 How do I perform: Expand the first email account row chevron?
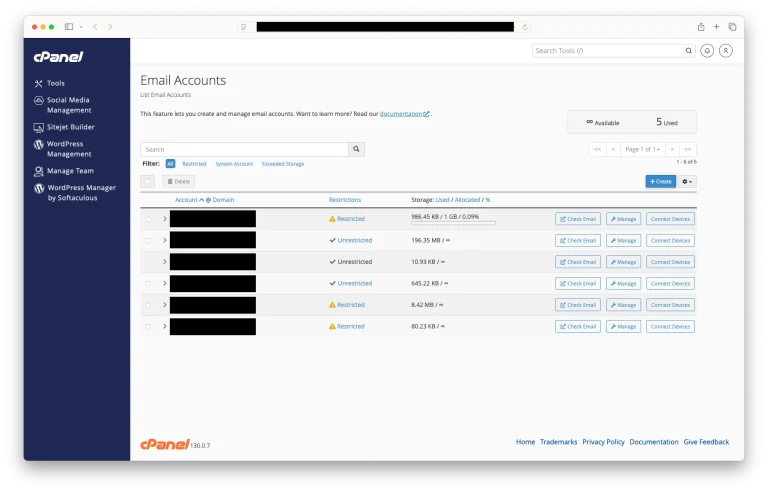tap(164, 219)
